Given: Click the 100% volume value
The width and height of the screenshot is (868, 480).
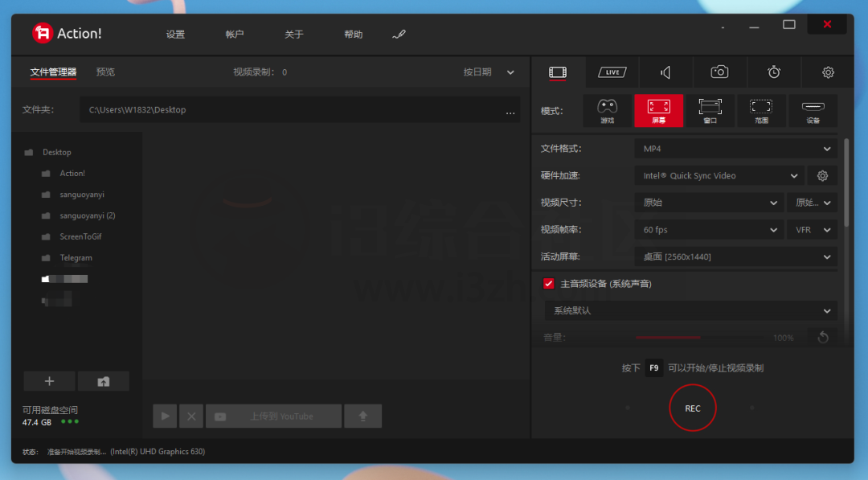Looking at the screenshot, I should (x=784, y=338).
